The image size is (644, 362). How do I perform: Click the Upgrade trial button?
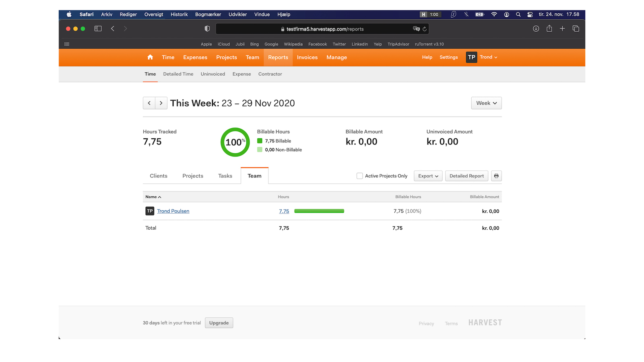coord(219,323)
